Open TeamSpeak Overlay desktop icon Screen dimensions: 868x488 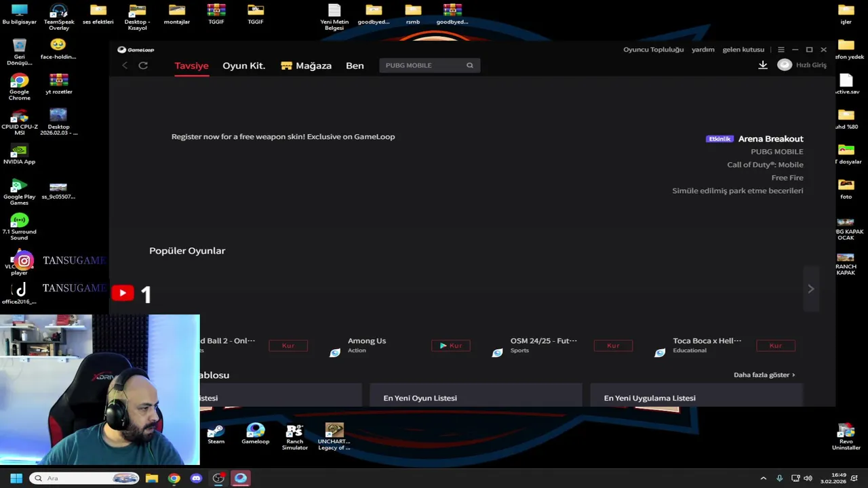[x=59, y=17]
